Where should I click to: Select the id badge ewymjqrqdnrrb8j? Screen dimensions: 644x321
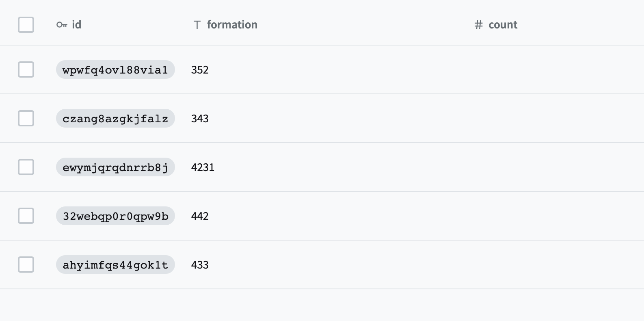[115, 167]
